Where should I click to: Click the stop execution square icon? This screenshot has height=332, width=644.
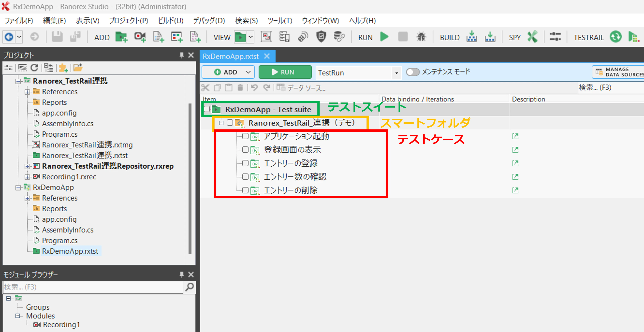pyautogui.click(x=403, y=37)
